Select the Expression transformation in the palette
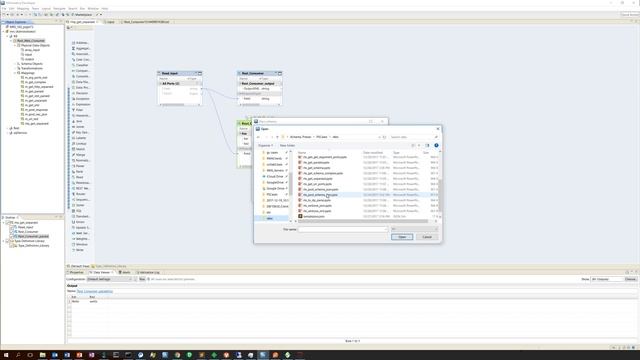Screen dimensions: 640x360 (x=81, y=104)
